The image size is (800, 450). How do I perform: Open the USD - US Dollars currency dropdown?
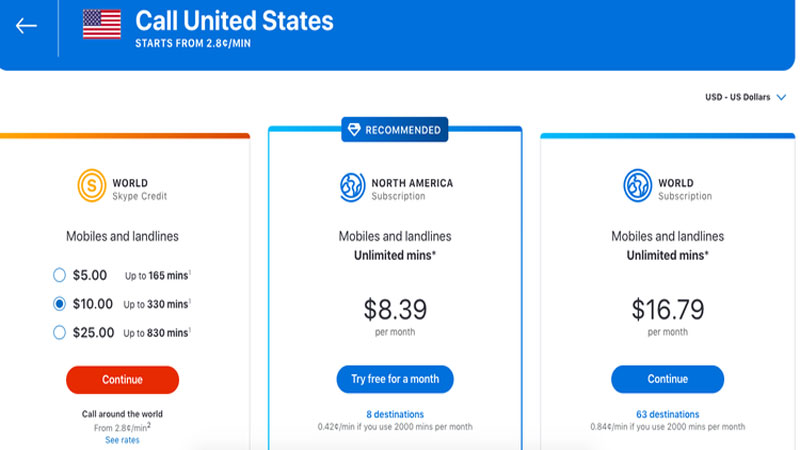pyautogui.click(x=745, y=97)
